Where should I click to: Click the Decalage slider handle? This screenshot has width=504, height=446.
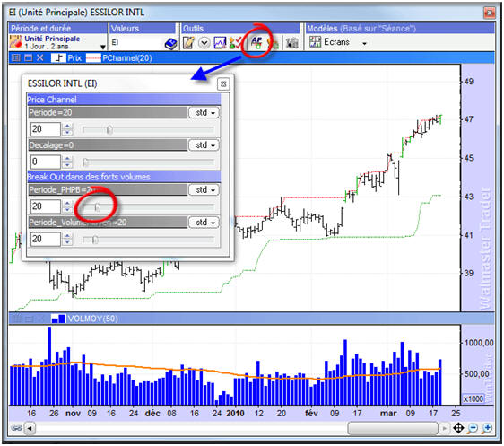[85, 162]
